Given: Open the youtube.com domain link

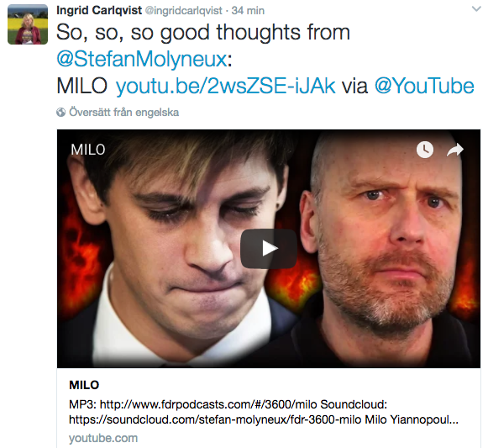Looking at the screenshot, I should click(103, 438).
